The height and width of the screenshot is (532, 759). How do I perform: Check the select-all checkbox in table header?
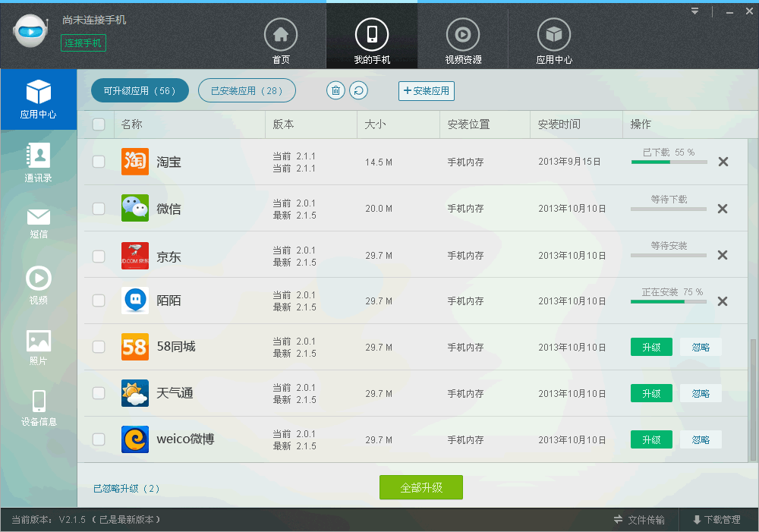(x=99, y=124)
